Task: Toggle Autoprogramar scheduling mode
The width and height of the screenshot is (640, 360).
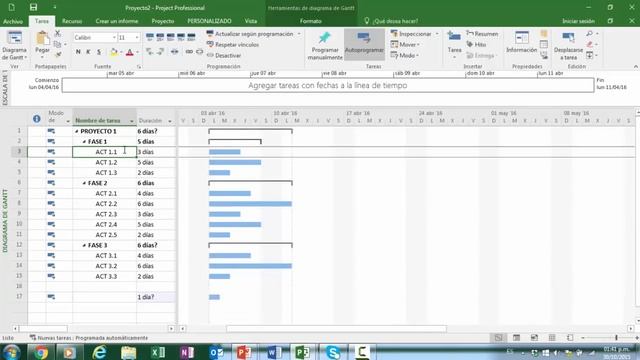Action: 364,43
